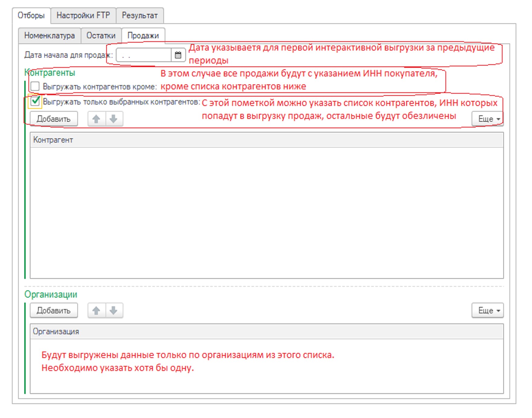The height and width of the screenshot is (418, 532).
Task: Expand 'Еще' menu in contractors section
Action: 487,119
